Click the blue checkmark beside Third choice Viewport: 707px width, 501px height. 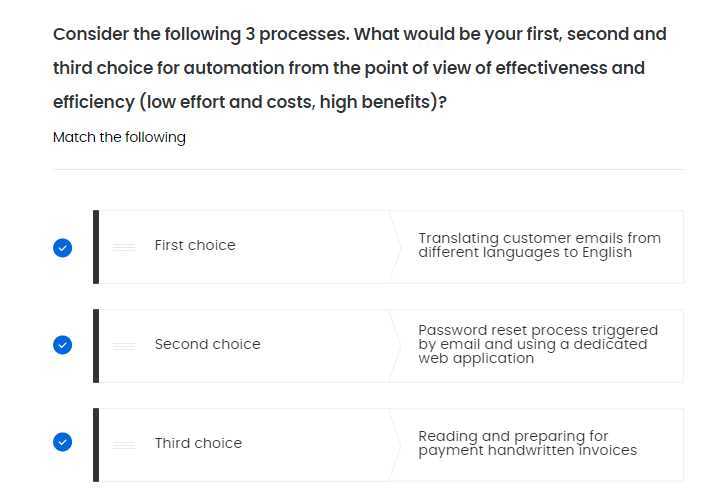(63, 442)
